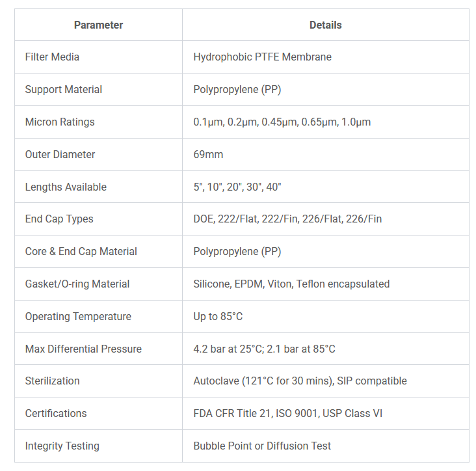Image resolution: width=476 pixels, height=471 pixels.
Task: Select the Filter Media row label
Action: coord(52,57)
